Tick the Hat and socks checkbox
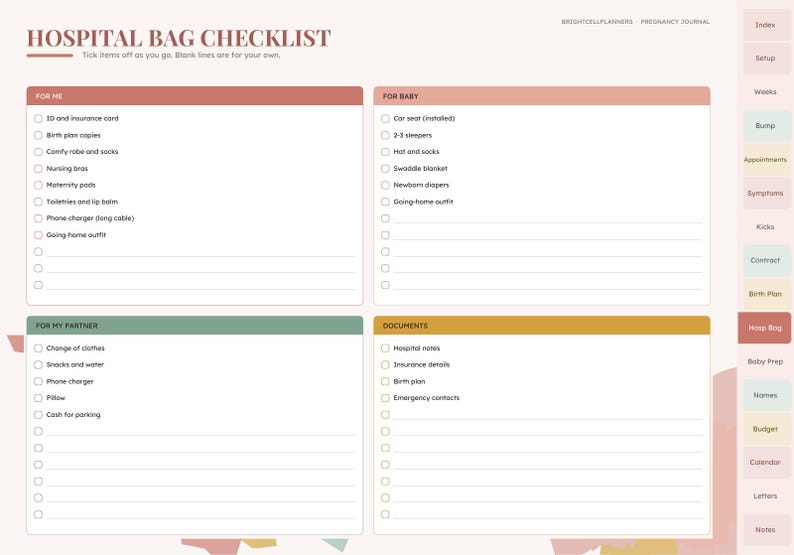This screenshot has height=555, width=794. tap(385, 152)
